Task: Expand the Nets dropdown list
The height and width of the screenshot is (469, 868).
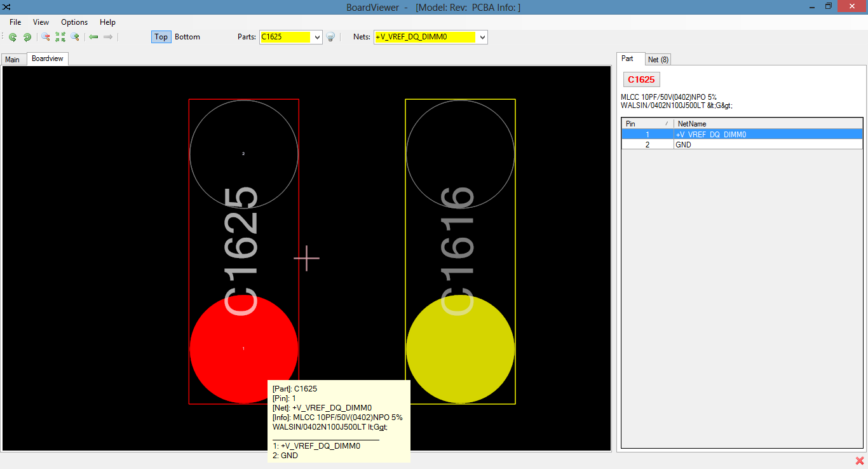Action: coord(482,37)
